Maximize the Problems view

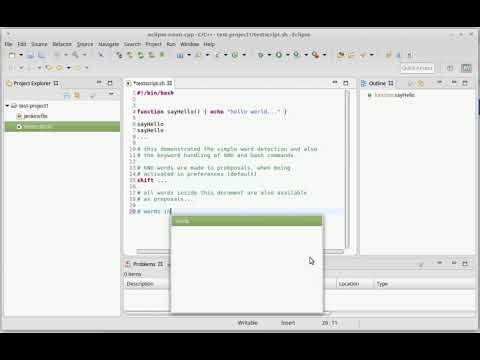point(465,263)
